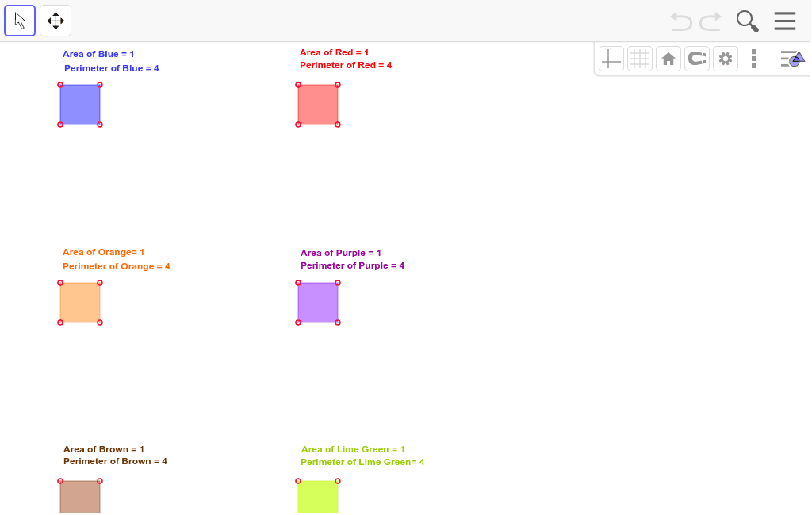This screenshot has width=812, height=515.
Task: Click bottom-right vertex of purple square
Action: 338,322
